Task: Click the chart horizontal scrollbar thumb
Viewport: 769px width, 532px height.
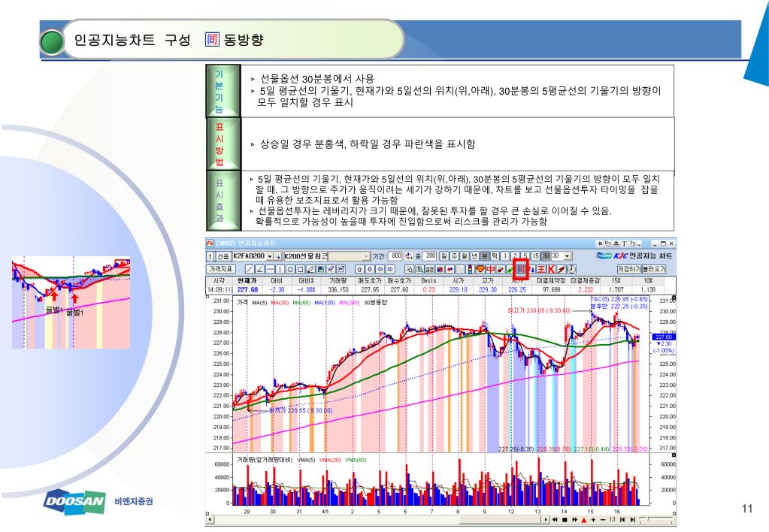Action: pyautogui.click(x=500, y=520)
